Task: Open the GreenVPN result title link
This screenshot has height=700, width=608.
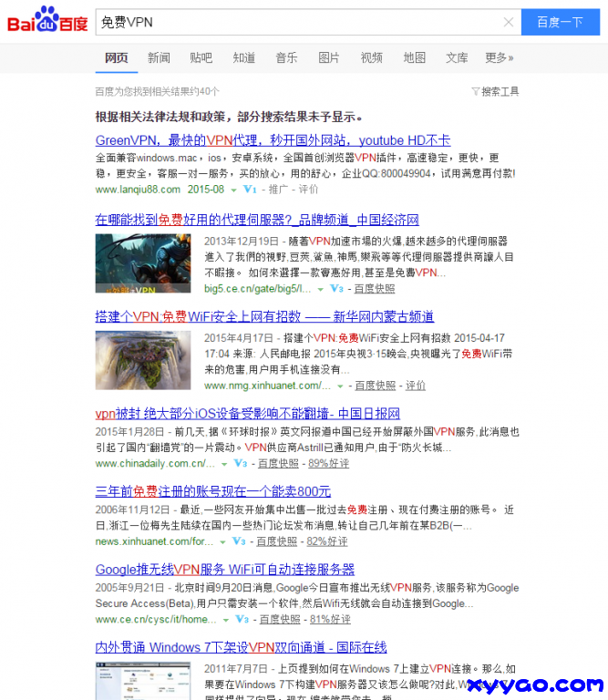Action: click(273, 140)
